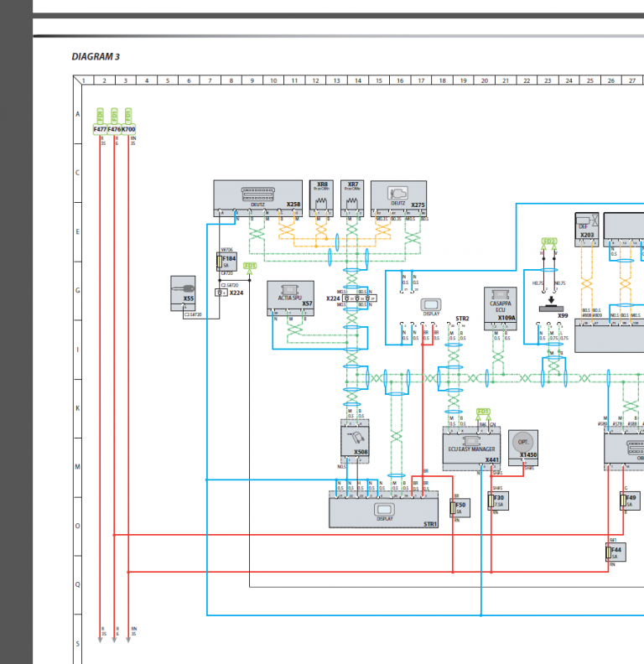Image resolution: width=644 pixels, height=664 pixels.
Task: Click the X508 horn component box
Action: point(355,440)
